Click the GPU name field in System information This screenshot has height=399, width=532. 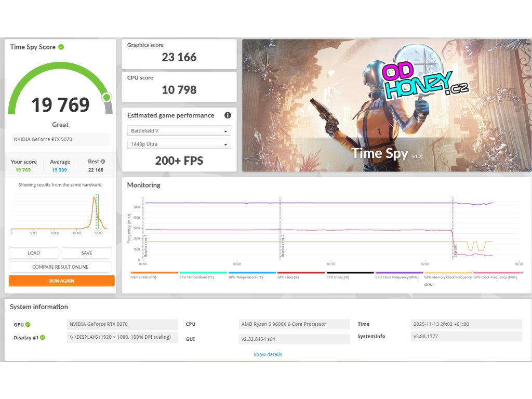123,324
